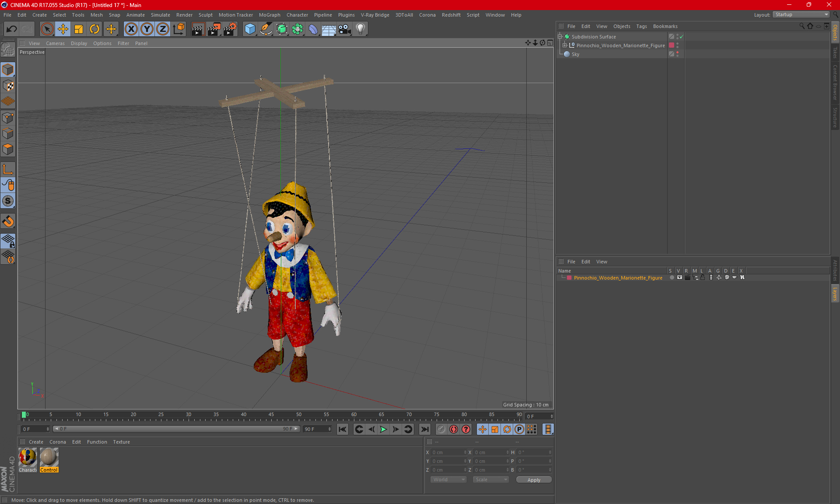The width and height of the screenshot is (840, 504).
Task: Activate the Rotate tool
Action: pos(94,29)
